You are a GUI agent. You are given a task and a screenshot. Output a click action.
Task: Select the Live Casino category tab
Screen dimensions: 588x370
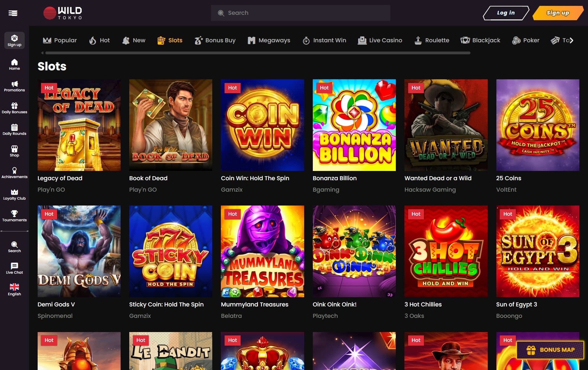tap(380, 40)
